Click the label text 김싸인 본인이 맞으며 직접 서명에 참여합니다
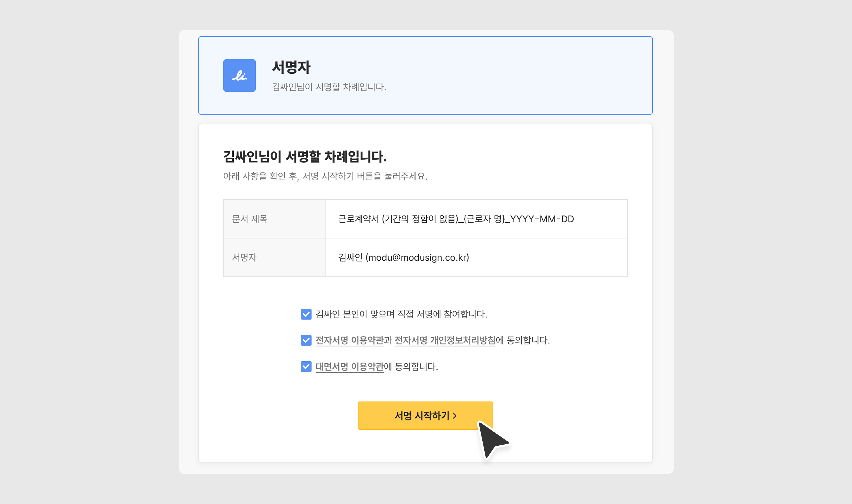This screenshot has height=504, width=852. [401, 314]
